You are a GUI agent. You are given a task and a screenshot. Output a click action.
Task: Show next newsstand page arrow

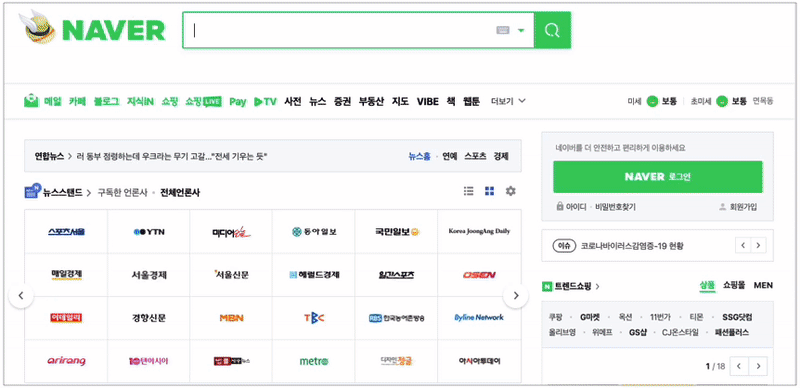click(516, 296)
